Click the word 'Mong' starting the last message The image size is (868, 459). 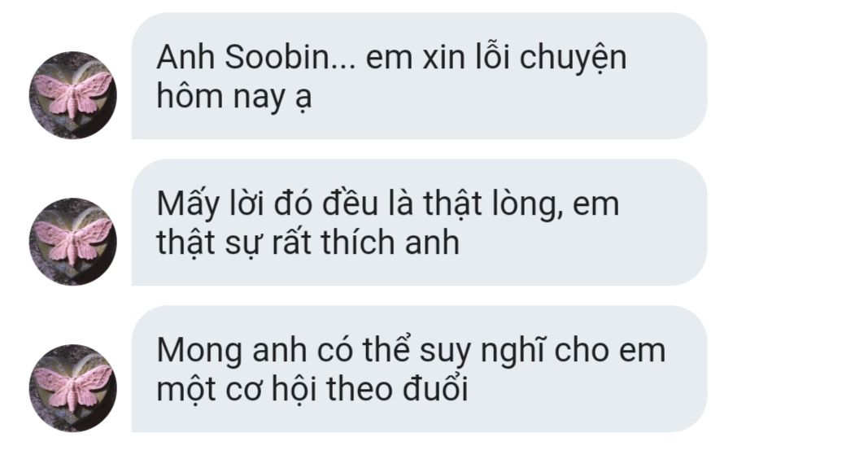tap(199, 352)
